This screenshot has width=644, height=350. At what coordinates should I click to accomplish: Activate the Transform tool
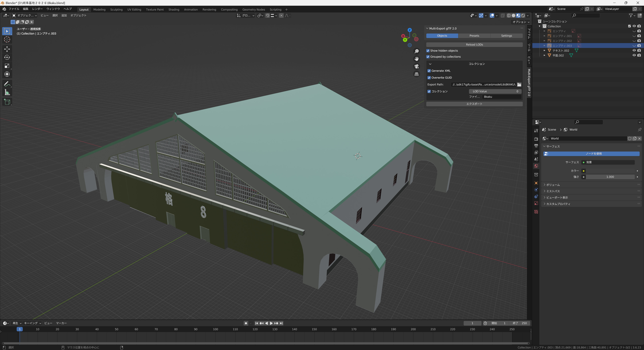7,74
